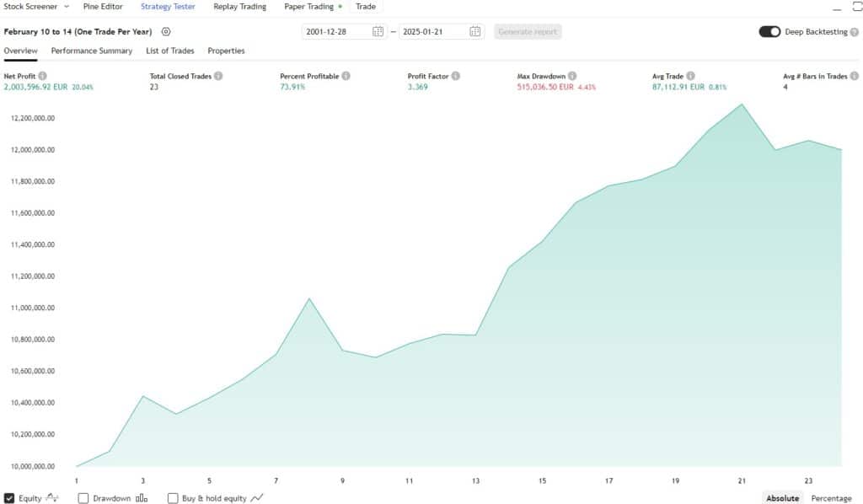Click Max Drawdown info icon
The image size is (863, 504).
pos(572,76)
